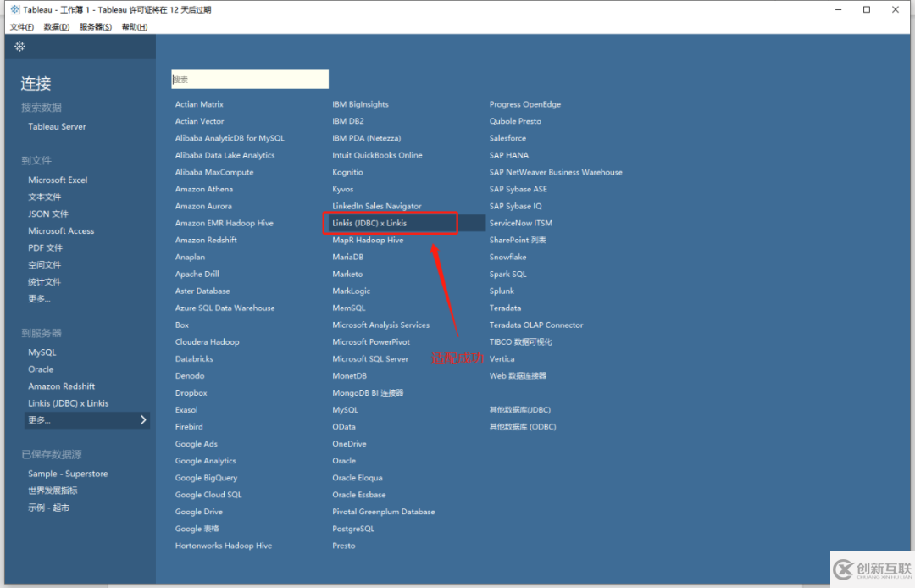Select MariaDB connector
This screenshot has height=588, width=915.
point(348,258)
